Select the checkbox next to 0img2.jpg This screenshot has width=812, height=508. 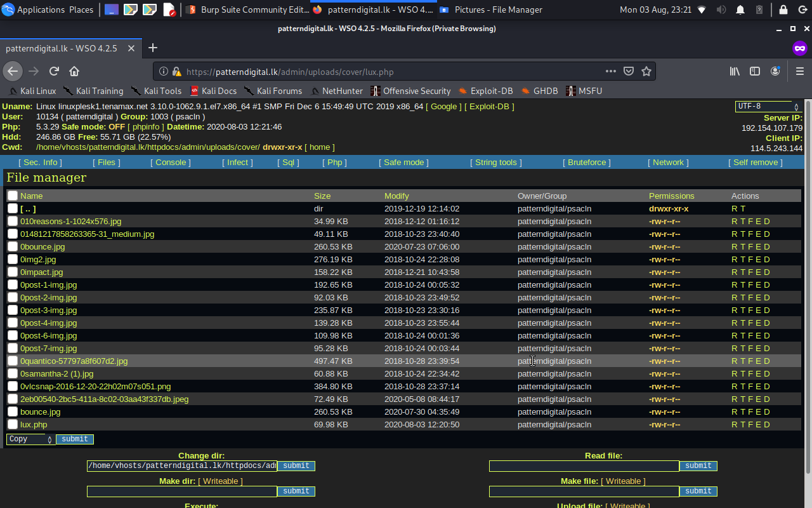click(x=13, y=259)
